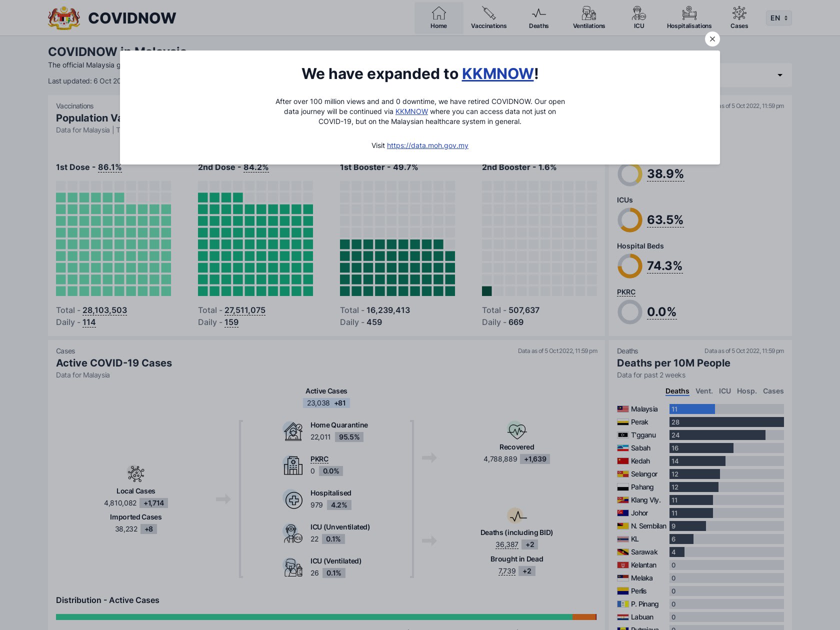Visit https://data.moh.gov.my link
Image resolution: width=840 pixels, height=630 pixels.
pos(427,145)
